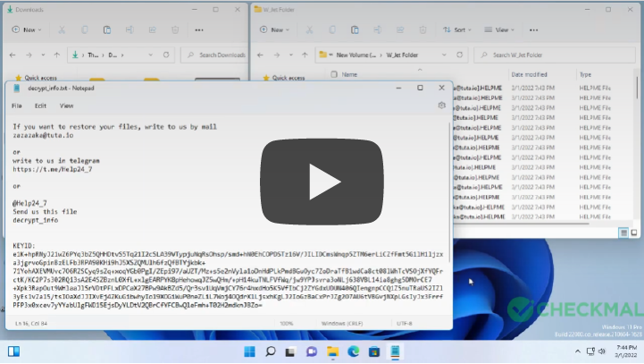
Task: Open the Edit menu in Notepad
Action: tap(40, 106)
